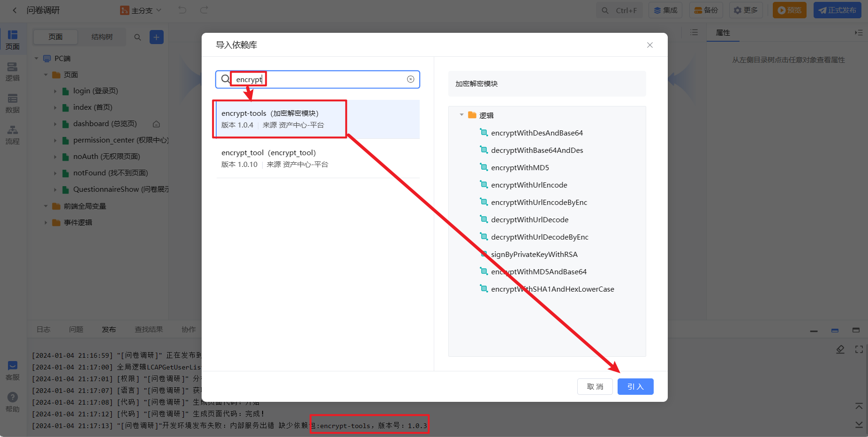The height and width of the screenshot is (437, 868).
Task: Open the 属性 properties tab
Action: click(723, 33)
